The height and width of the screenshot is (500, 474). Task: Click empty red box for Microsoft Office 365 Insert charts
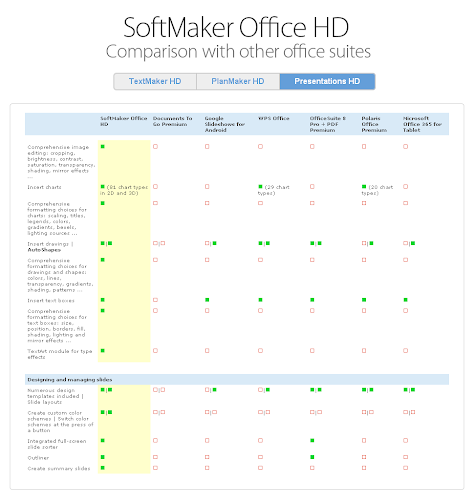(x=406, y=187)
